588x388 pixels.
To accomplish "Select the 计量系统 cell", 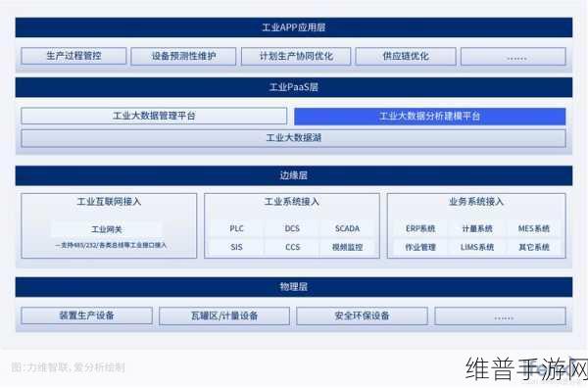I will tap(477, 228).
